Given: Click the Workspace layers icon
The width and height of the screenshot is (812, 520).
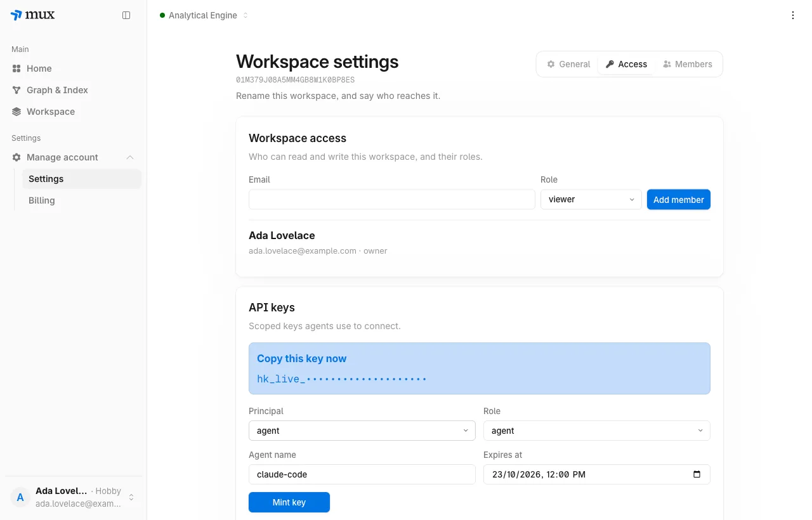Looking at the screenshot, I should [x=16, y=112].
